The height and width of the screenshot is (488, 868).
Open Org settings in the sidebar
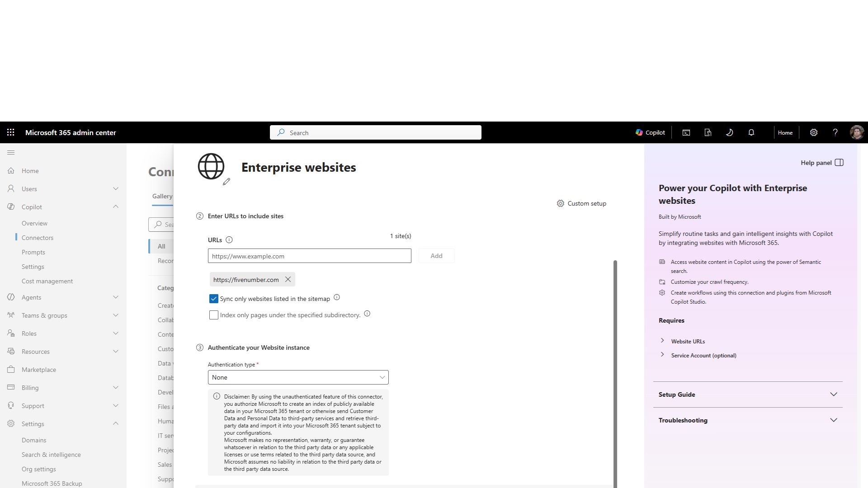pos(39,469)
